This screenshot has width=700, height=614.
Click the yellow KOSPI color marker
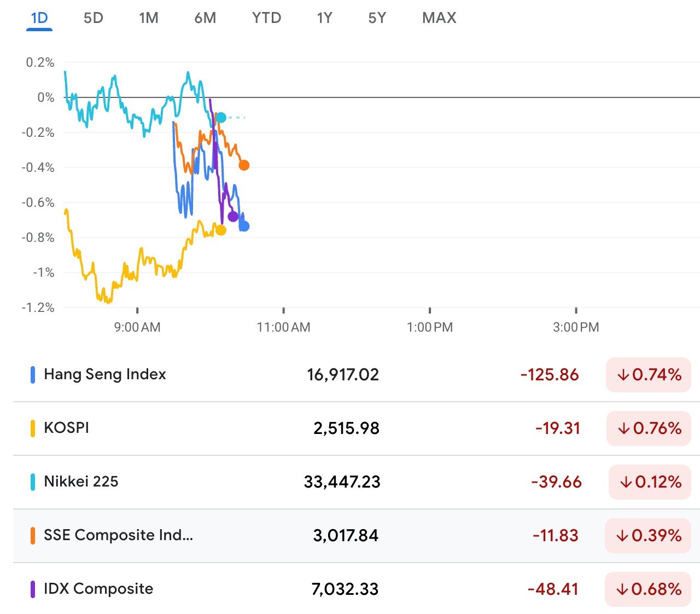pyautogui.click(x=33, y=428)
